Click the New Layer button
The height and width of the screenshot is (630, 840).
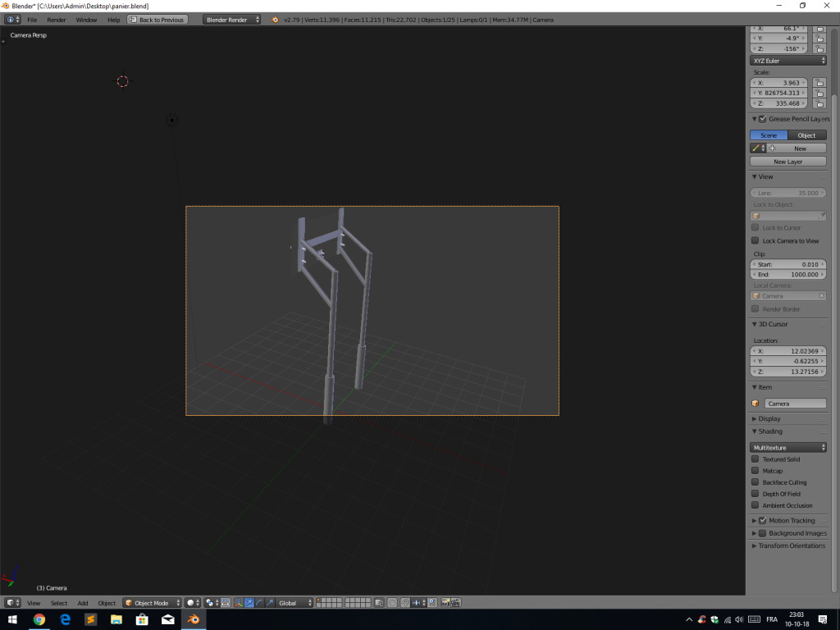point(788,162)
